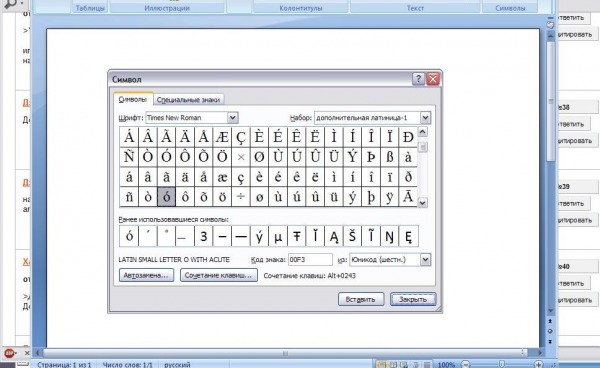
Task: Switch to Специальные знаки tab
Action: [188, 99]
